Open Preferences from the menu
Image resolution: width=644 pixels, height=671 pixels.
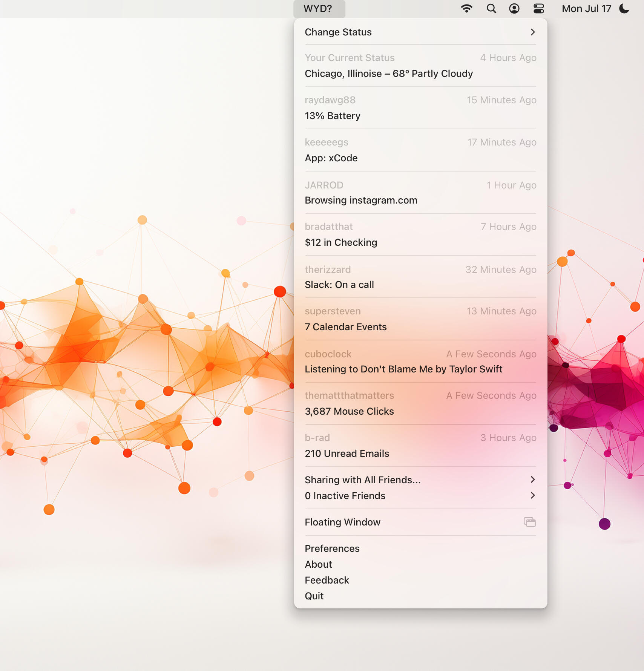coord(332,548)
